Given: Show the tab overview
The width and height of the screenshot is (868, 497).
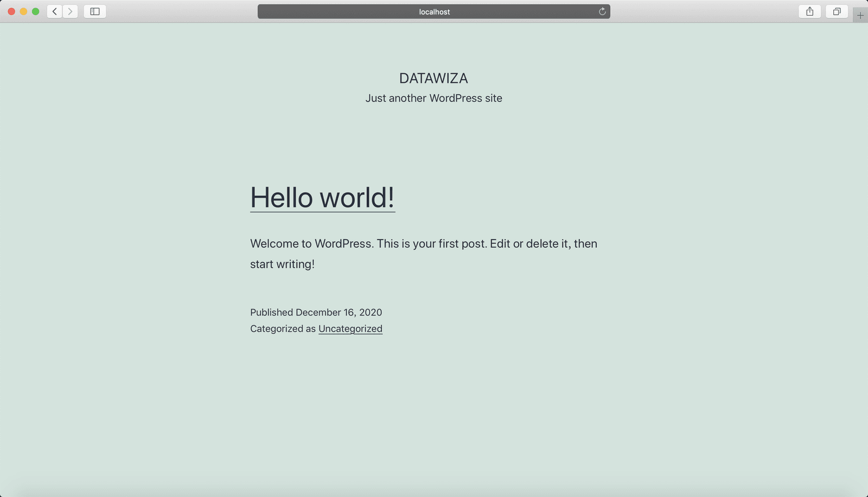Looking at the screenshot, I should (x=837, y=11).
